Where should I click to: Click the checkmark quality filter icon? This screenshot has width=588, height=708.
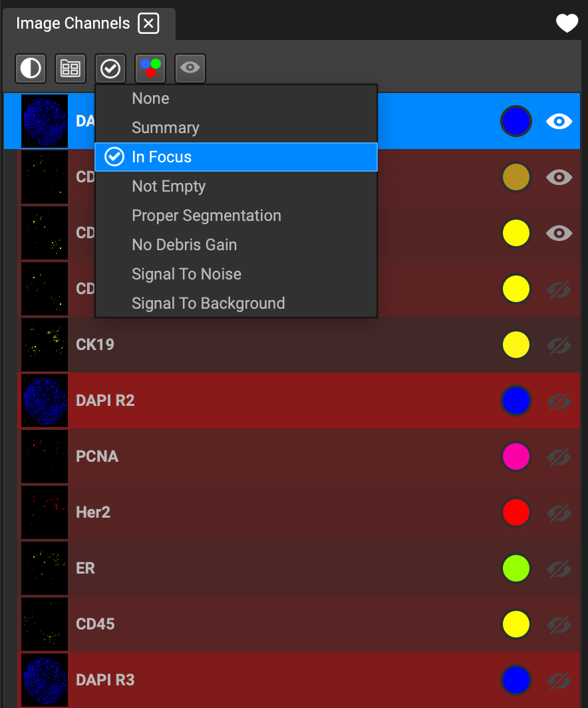coord(110,69)
